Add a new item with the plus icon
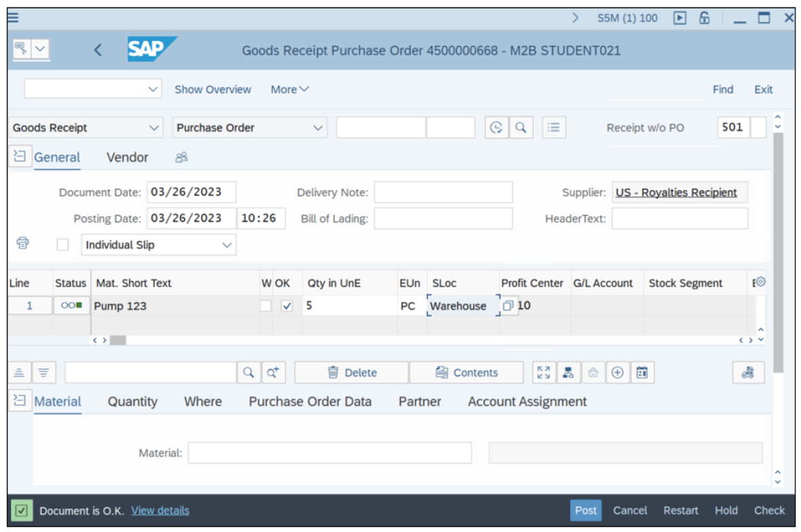The width and height of the screenshot is (801, 532). point(617,372)
